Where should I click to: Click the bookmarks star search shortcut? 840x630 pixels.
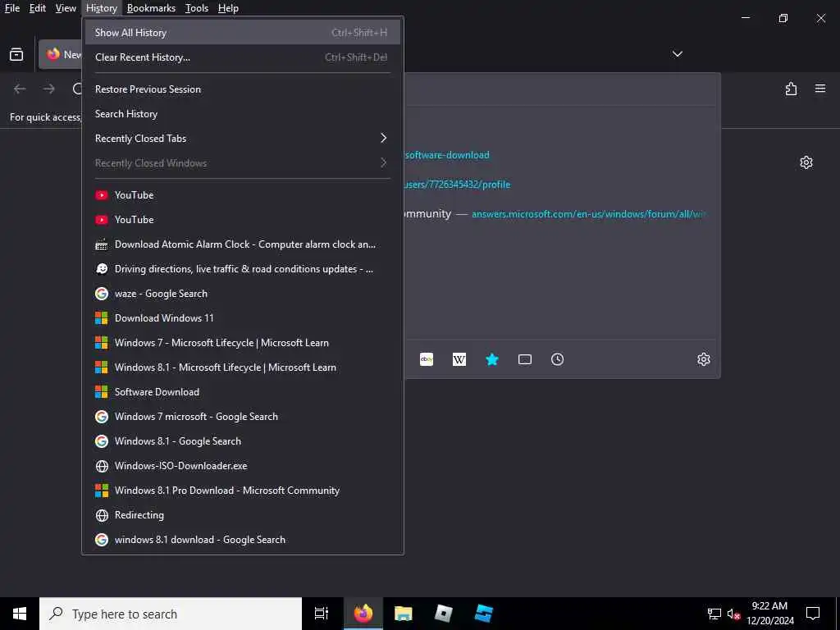(492, 359)
